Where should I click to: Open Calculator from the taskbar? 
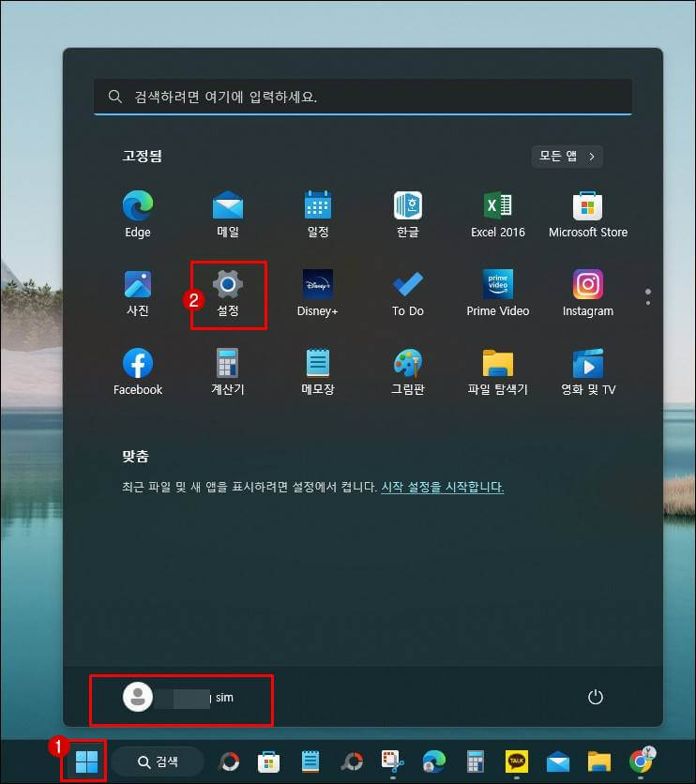tap(475, 761)
